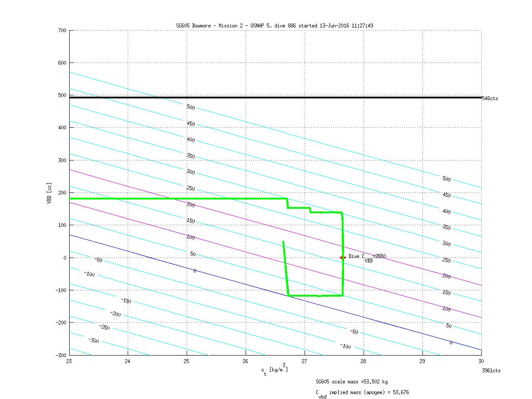This screenshot has width=532, height=399.
Task: Click 'SG605 scale mass =53.502 kg' text
Action: coord(352,382)
